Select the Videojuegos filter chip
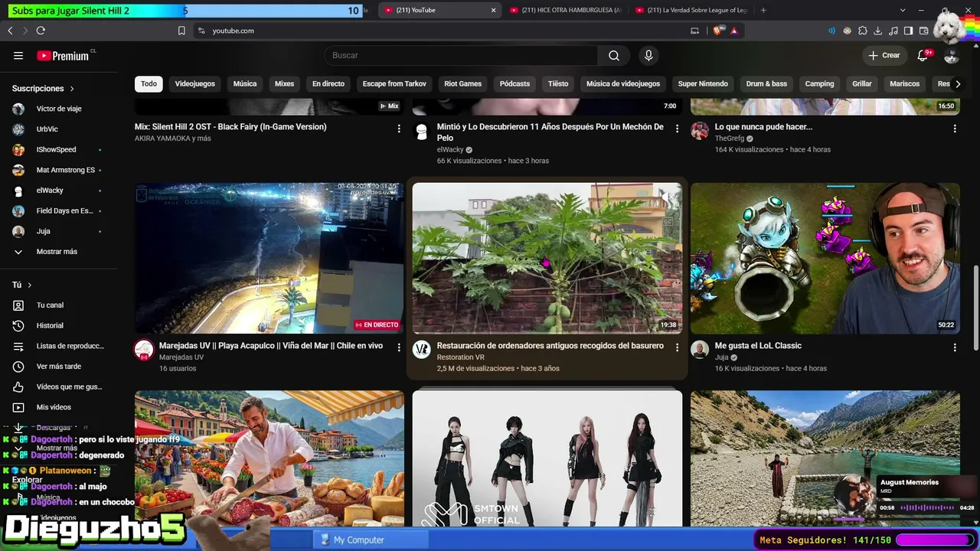This screenshot has height=551, width=980. click(195, 84)
